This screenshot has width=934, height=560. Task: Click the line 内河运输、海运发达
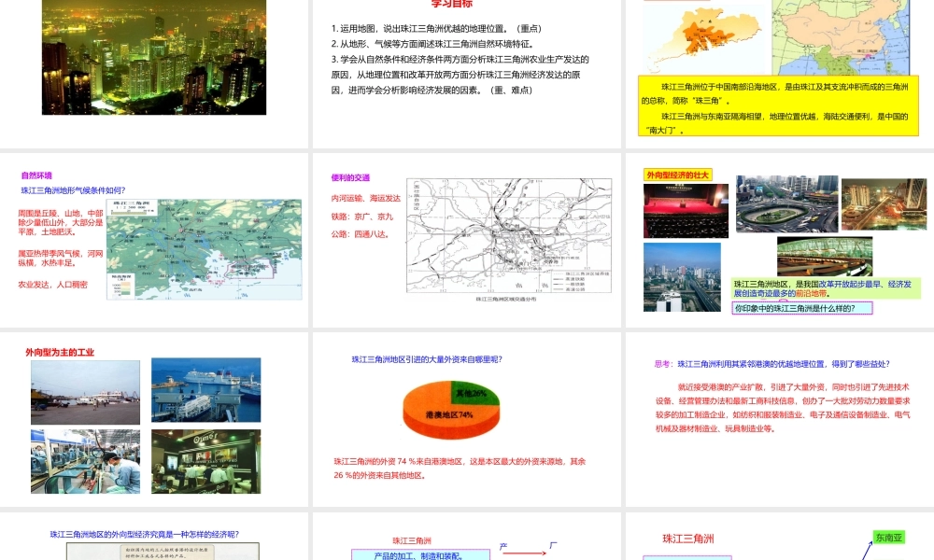(x=366, y=198)
